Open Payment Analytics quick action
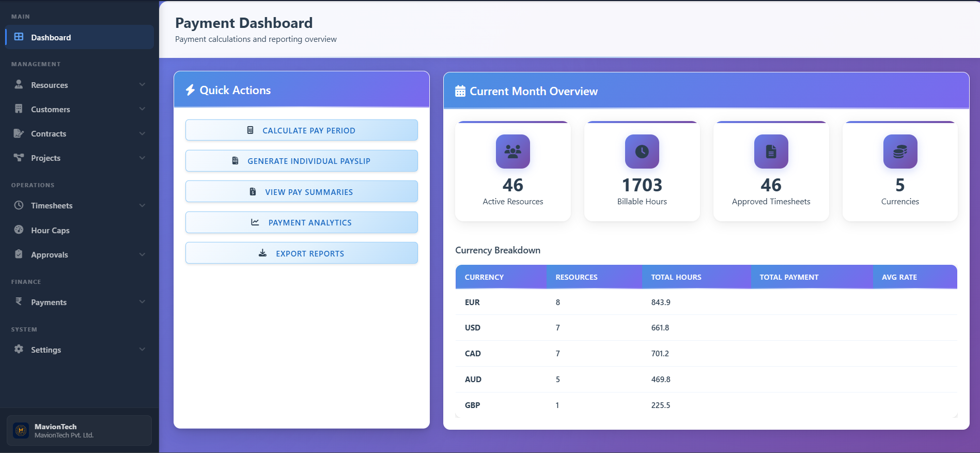This screenshot has height=453, width=980. [302, 222]
